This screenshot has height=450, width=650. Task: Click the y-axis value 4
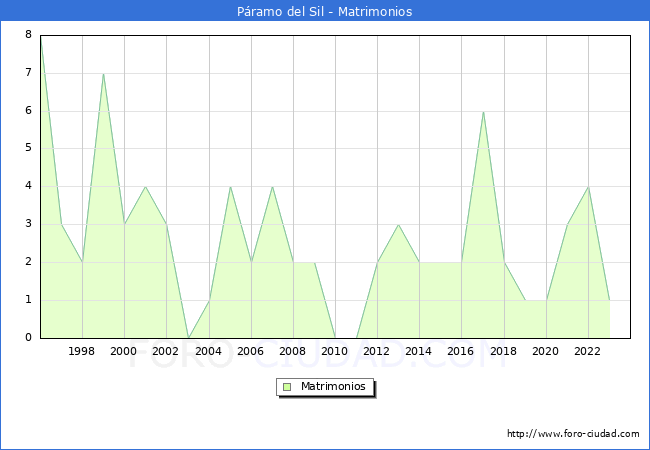point(28,185)
